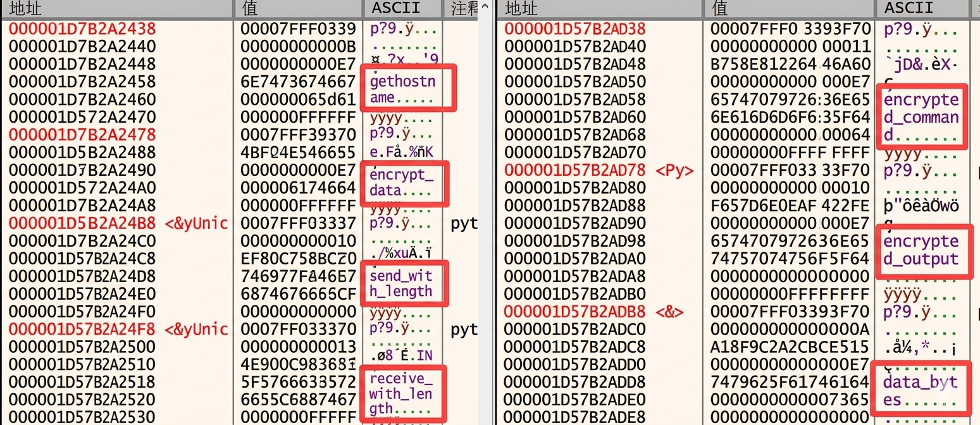
Task: Click the right panel 值 column header
Action: (720, 8)
